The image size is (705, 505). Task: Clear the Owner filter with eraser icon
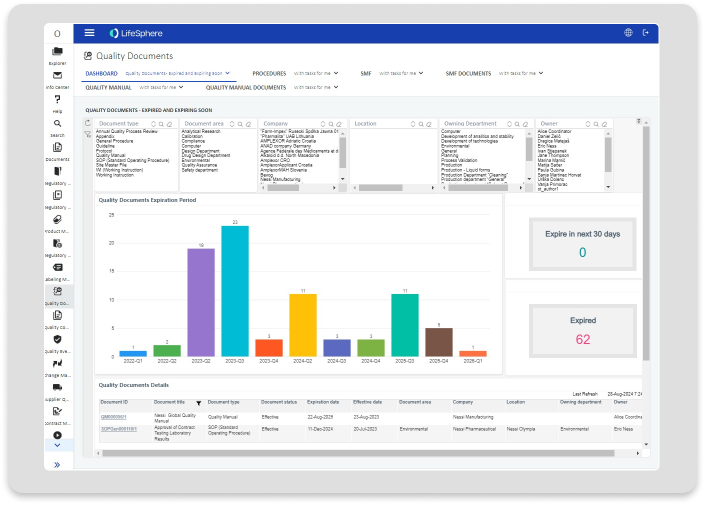click(x=602, y=124)
